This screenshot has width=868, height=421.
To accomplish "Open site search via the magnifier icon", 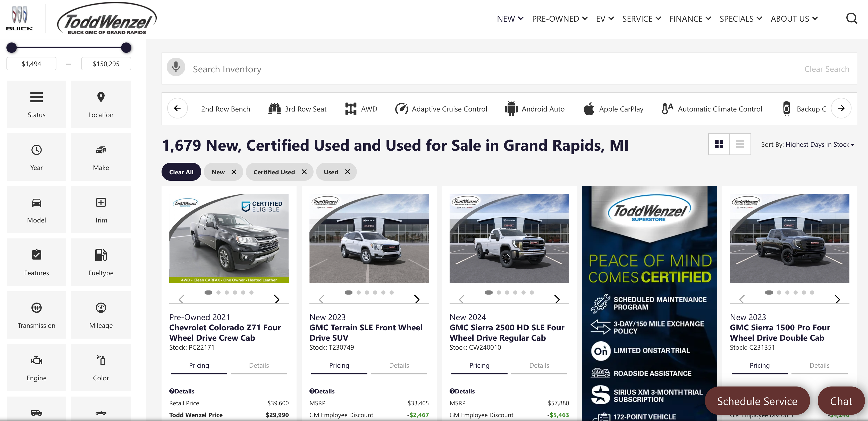I will pos(852,18).
